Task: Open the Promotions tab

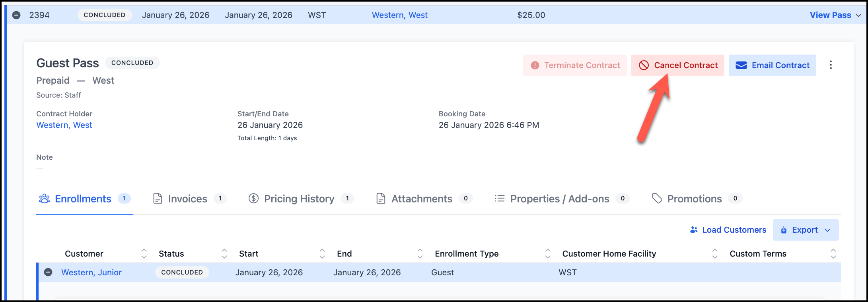Action: tap(694, 199)
